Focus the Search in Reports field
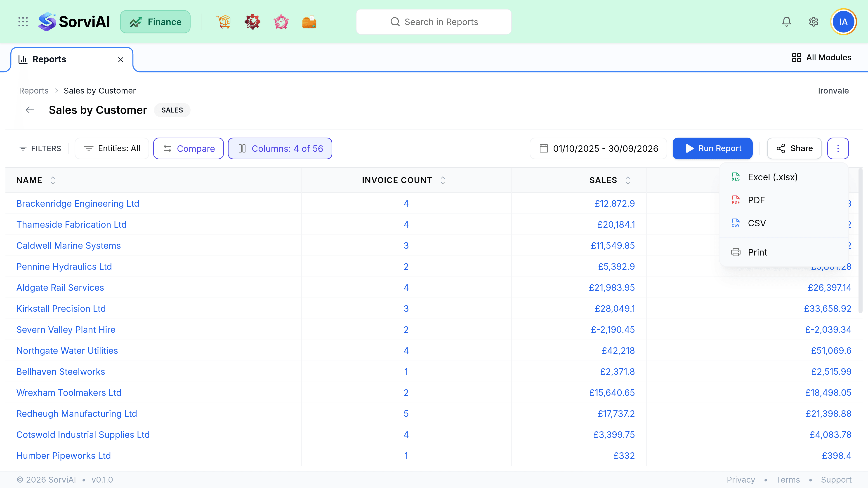The height and width of the screenshot is (488, 868). [x=434, y=22]
